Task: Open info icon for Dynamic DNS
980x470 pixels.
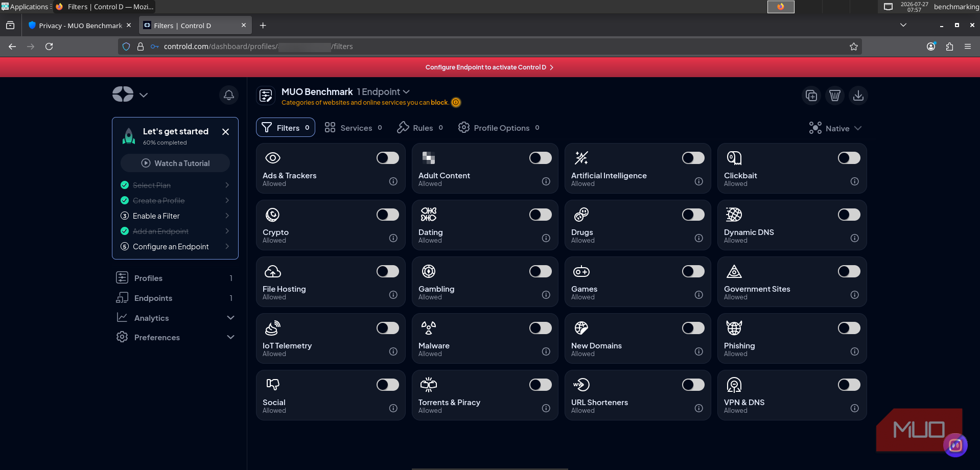Action: click(x=855, y=238)
